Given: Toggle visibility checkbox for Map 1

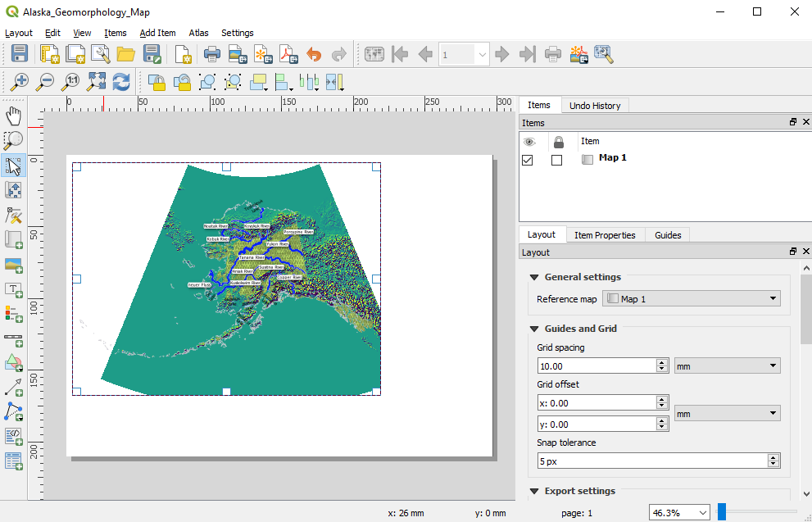Looking at the screenshot, I should [x=528, y=160].
